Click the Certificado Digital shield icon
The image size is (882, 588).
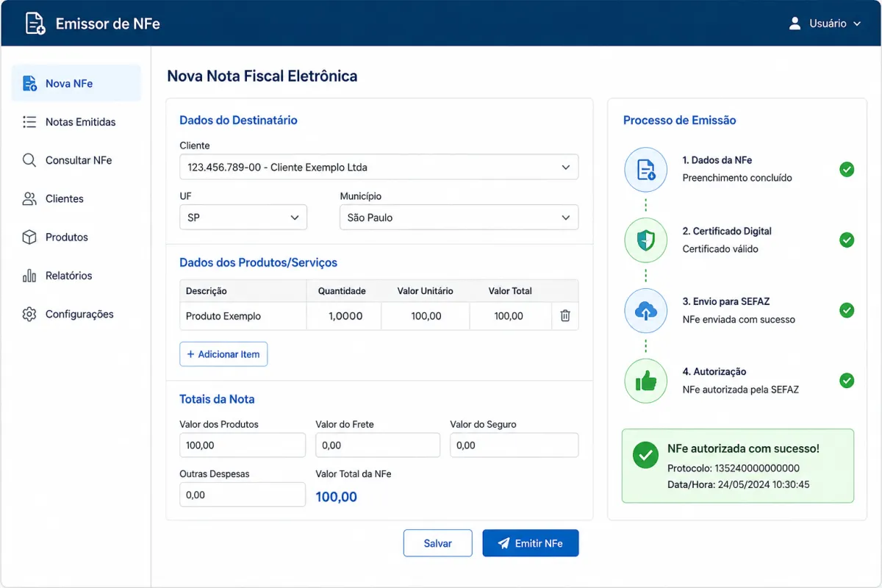[646, 240]
